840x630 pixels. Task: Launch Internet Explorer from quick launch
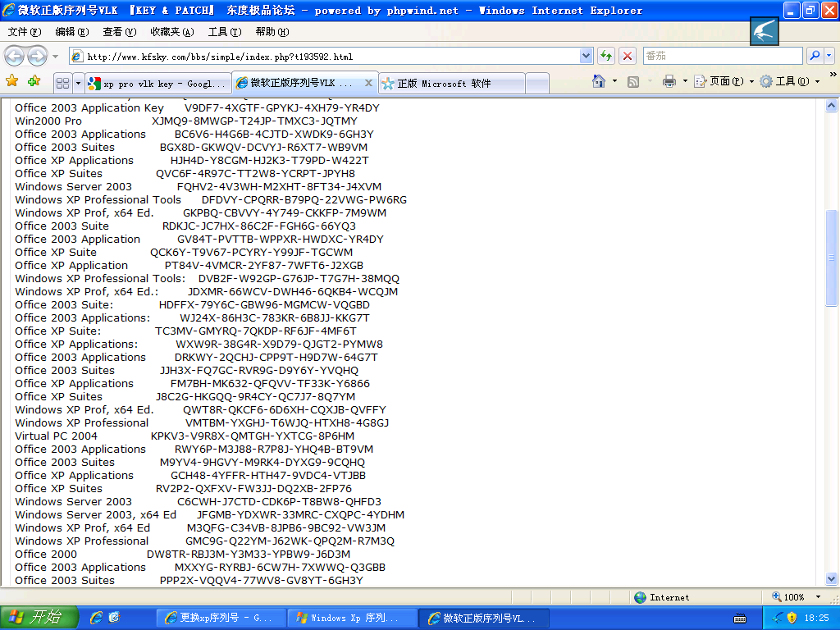(x=96, y=618)
